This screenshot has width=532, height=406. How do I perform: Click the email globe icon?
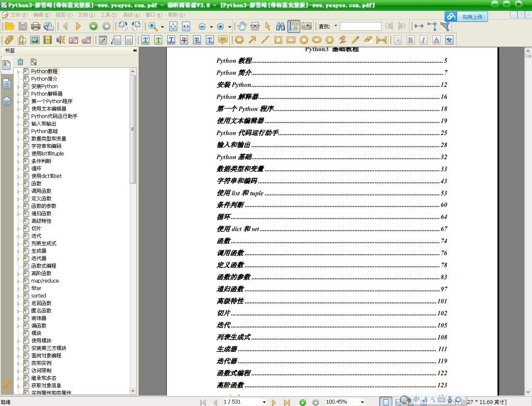click(49, 27)
